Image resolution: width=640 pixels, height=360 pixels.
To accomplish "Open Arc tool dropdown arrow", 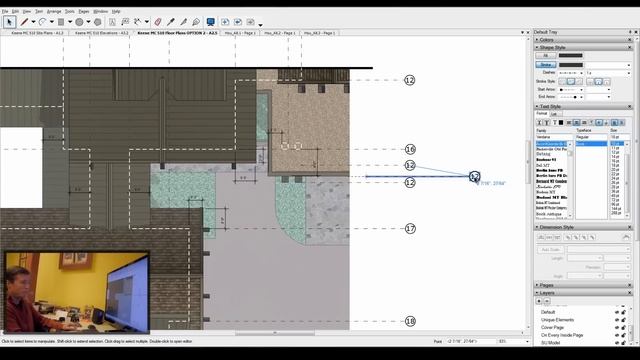I will pyautogui.click(x=51, y=22).
